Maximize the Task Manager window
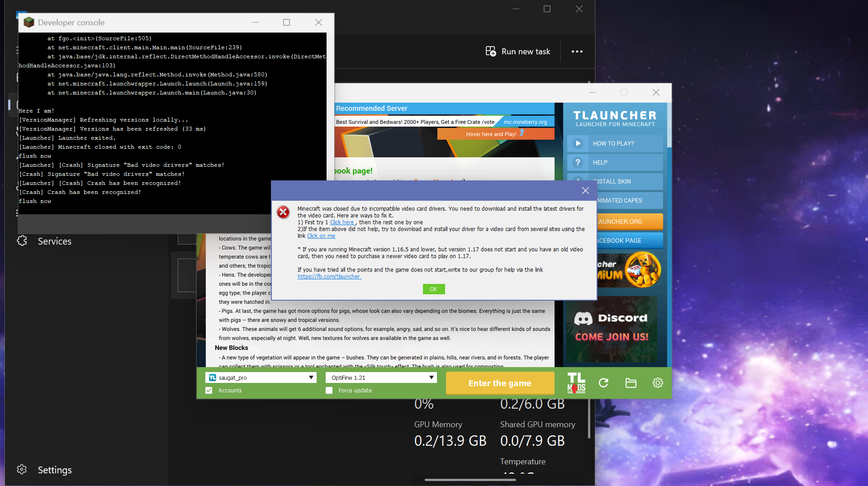The image size is (868, 486). click(547, 9)
